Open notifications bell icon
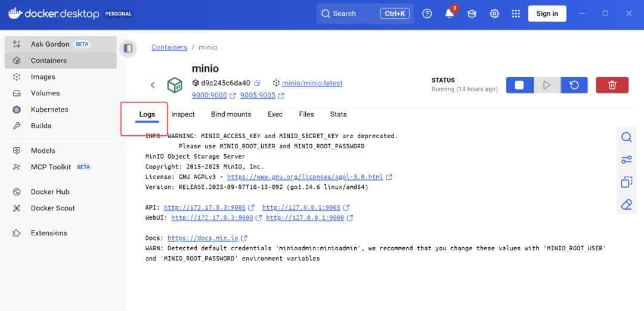This screenshot has width=644, height=311. tap(450, 14)
